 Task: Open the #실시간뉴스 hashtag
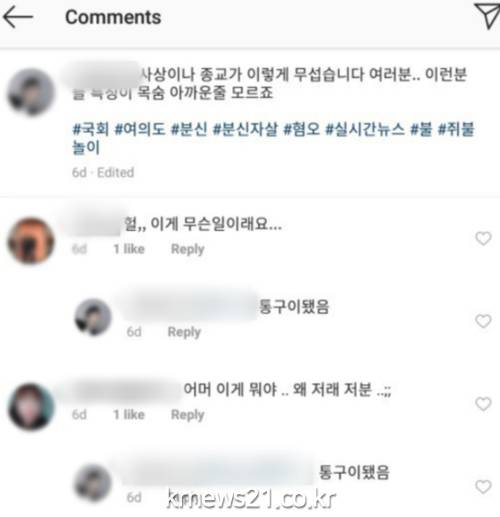tap(365, 129)
